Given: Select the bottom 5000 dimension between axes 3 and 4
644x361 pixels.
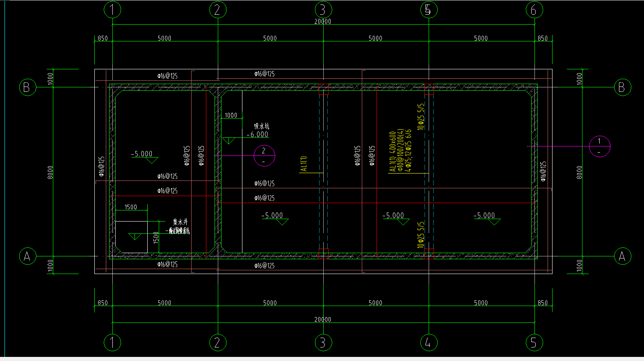Looking at the screenshot, I should click(375, 303).
